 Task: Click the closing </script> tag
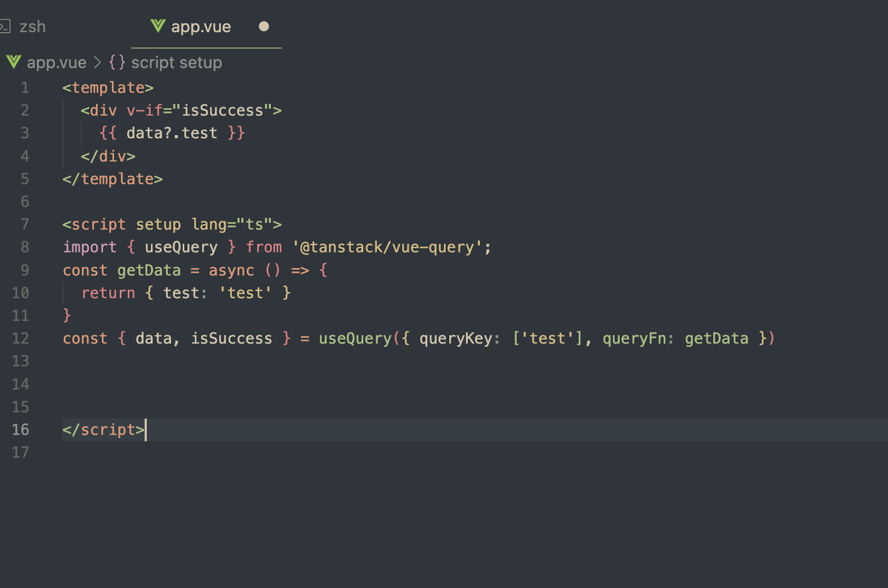(103, 430)
